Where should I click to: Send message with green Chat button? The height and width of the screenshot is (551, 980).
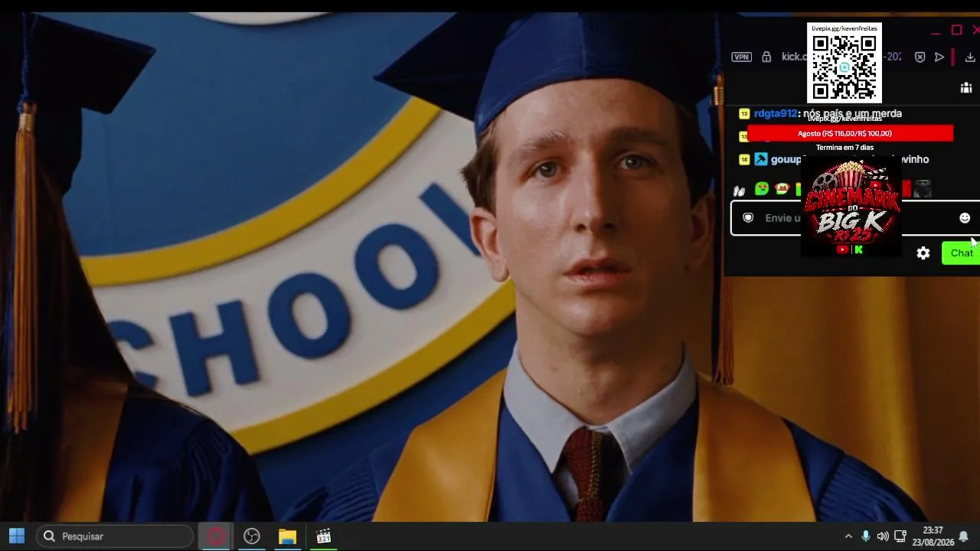pyautogui.click(x=961, y=253)
